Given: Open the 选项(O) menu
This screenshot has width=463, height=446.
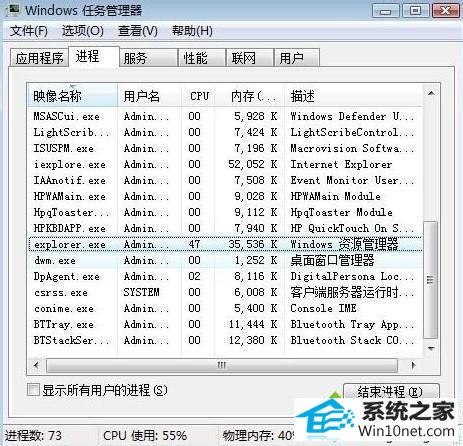Looking at the screenshot, I should click(83, 31).
